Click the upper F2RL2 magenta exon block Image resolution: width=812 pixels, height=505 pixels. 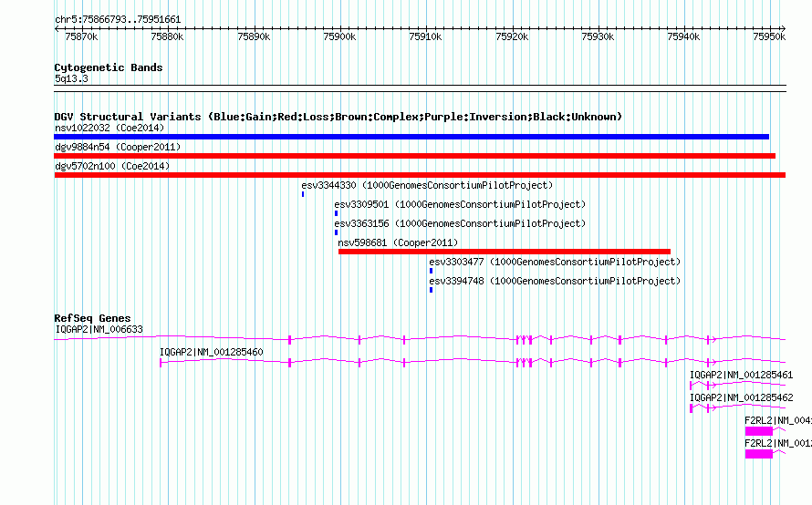[x=759, y=431]
